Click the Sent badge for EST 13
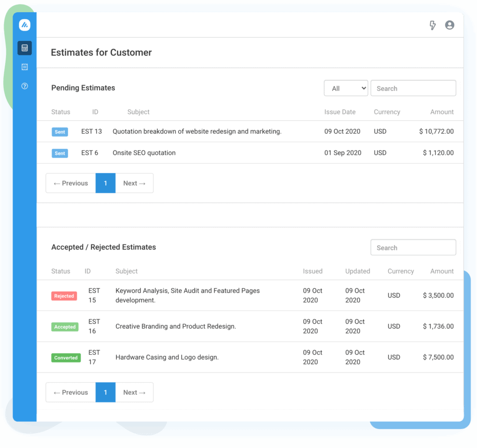Image resolution: width=477 pixels, height=448 pixels. tap(60, 132)
